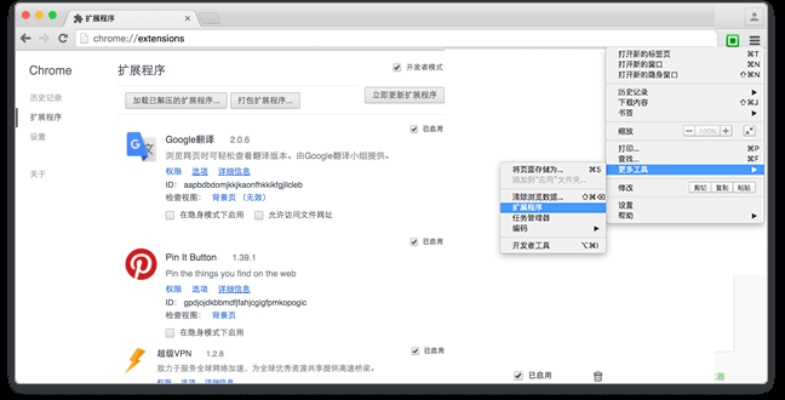The width and height of the screenshot is (785, 400).
Task: Open Google翻译 详细信息 link
Action: click(234, 172)
